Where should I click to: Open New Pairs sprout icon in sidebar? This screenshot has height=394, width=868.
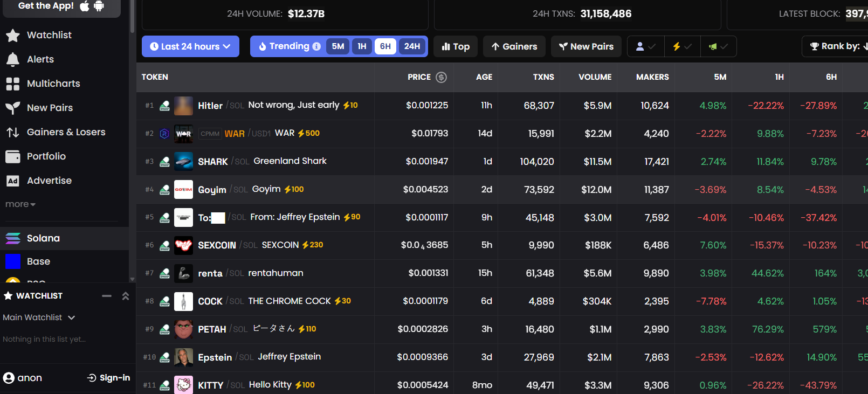[x=13, y=108]
